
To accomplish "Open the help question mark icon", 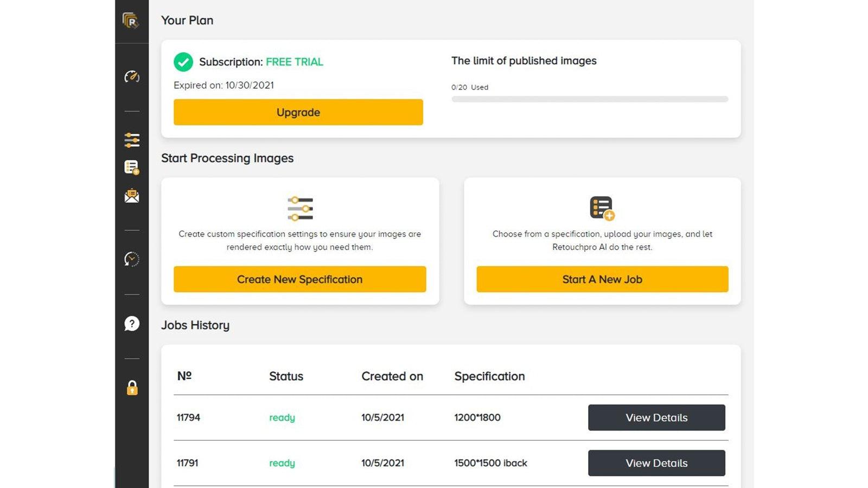I will point(132,324).
